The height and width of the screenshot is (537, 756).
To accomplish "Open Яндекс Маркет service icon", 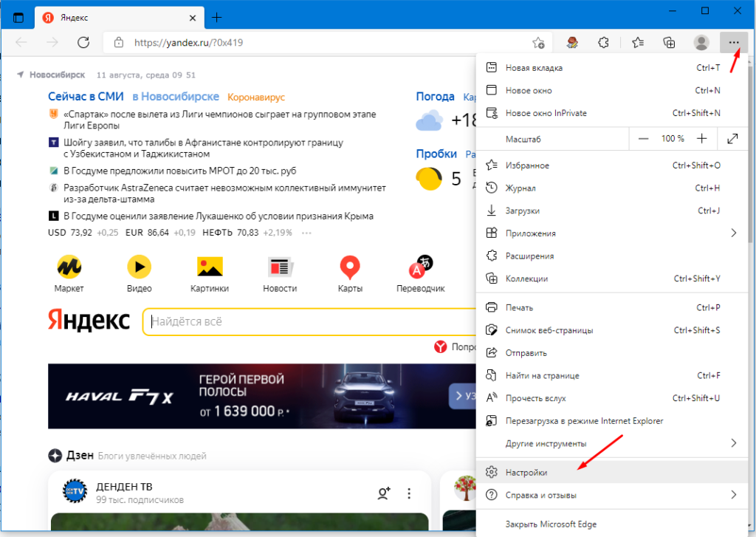I will tap(69, 267).
